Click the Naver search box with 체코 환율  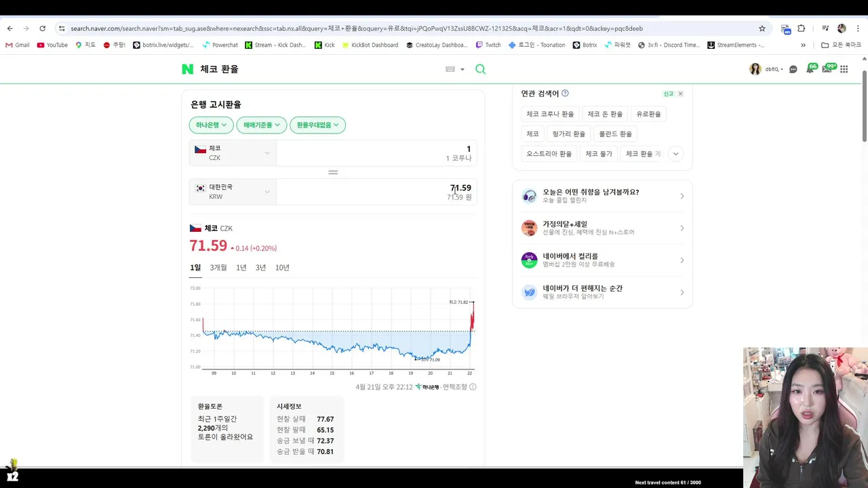coord(319,69)
